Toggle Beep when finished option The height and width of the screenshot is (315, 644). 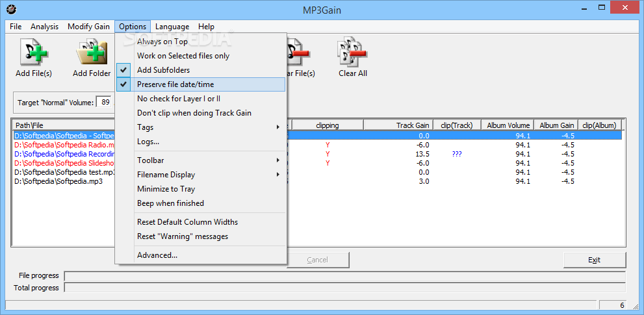200,203
